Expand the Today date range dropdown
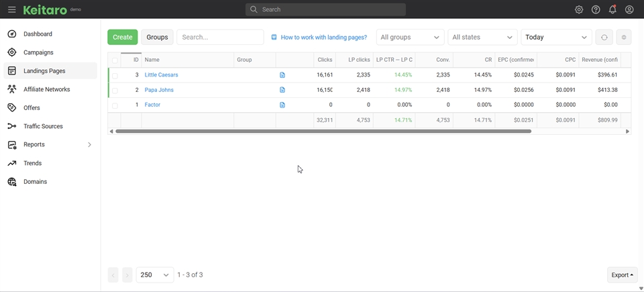644x292 pixels. click(556, 38)
